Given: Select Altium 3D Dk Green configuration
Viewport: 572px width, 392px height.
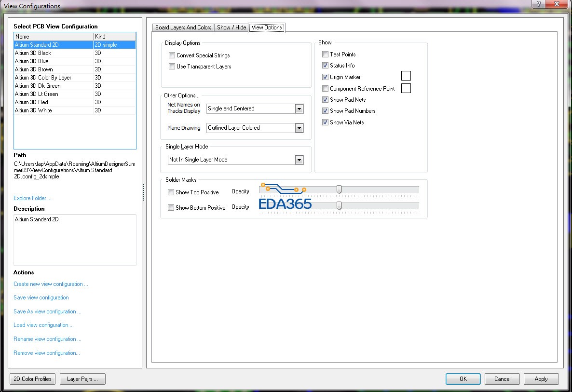Looking at the screenshot, I should pos(75,86).
